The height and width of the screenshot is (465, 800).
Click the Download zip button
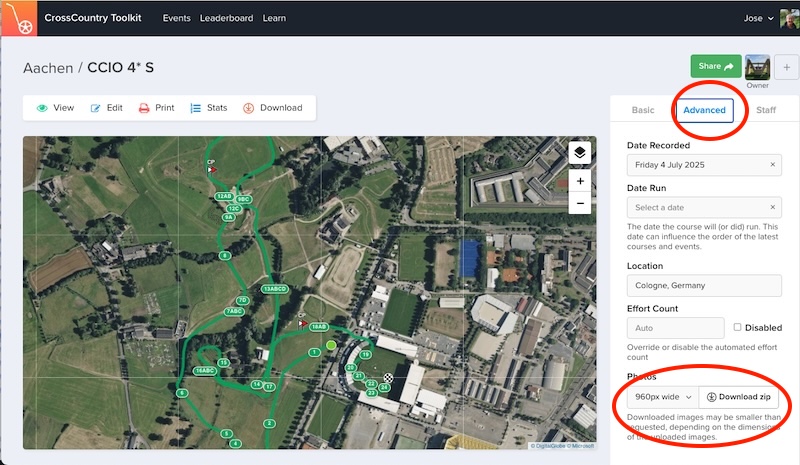click(738, 397)
